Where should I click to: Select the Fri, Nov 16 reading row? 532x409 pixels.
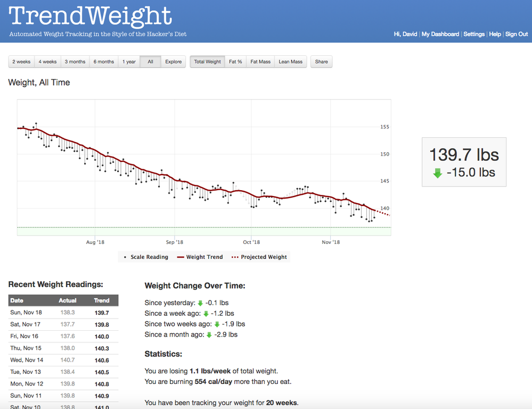pyautogui.click(x=63, y=337)
